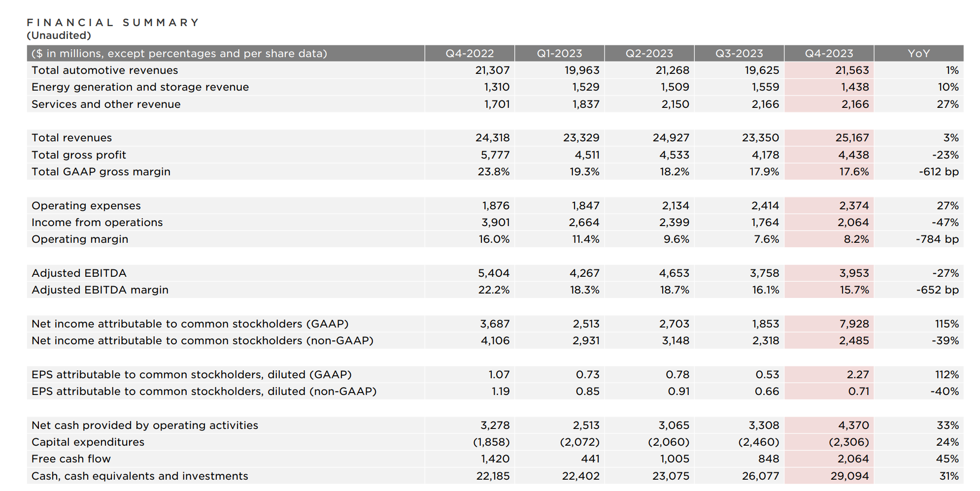
Task: Click the Capital expenditures row label
Action: pos(88,442)
